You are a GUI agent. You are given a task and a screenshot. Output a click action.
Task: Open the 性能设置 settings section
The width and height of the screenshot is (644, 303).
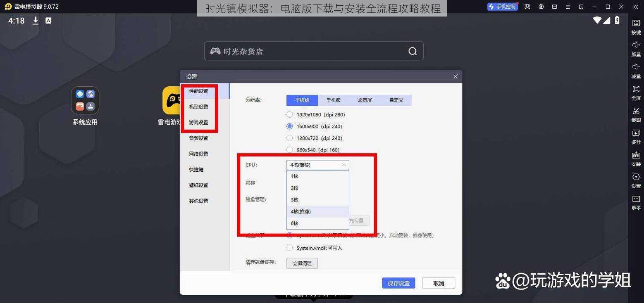click(x=205, y=91)
